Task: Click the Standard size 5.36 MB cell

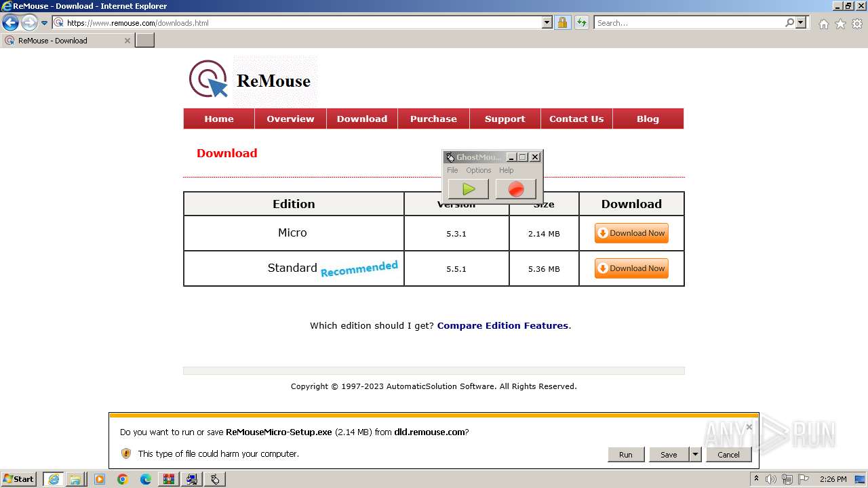Action: click(x=544, y=268)
